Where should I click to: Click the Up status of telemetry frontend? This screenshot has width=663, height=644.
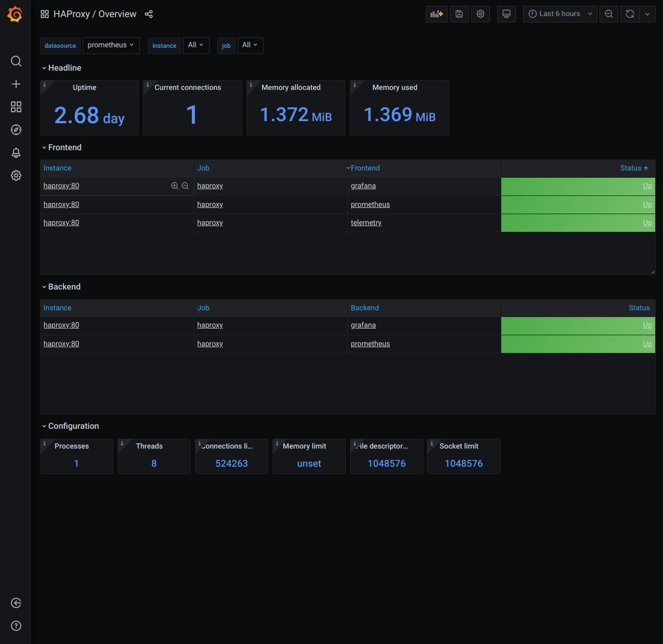647,223
